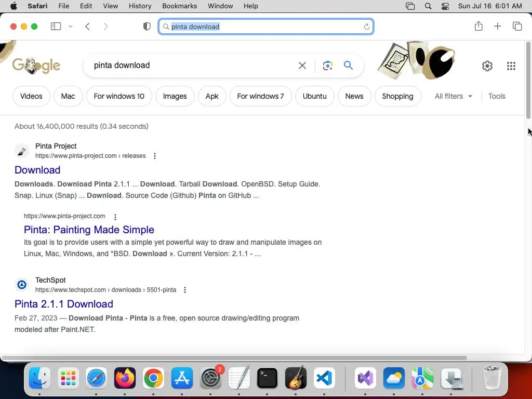
Task: Launch Google Chrome from the Dock
Action: coord(153,378)
